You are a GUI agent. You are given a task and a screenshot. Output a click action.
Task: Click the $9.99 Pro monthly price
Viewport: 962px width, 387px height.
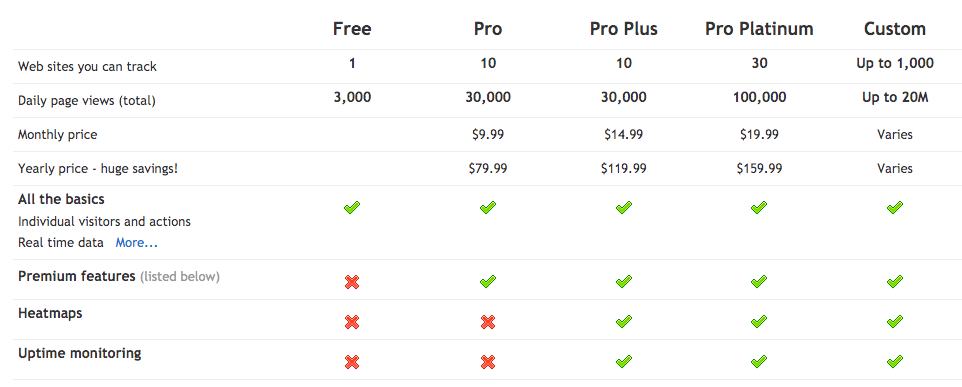(488, 134)
